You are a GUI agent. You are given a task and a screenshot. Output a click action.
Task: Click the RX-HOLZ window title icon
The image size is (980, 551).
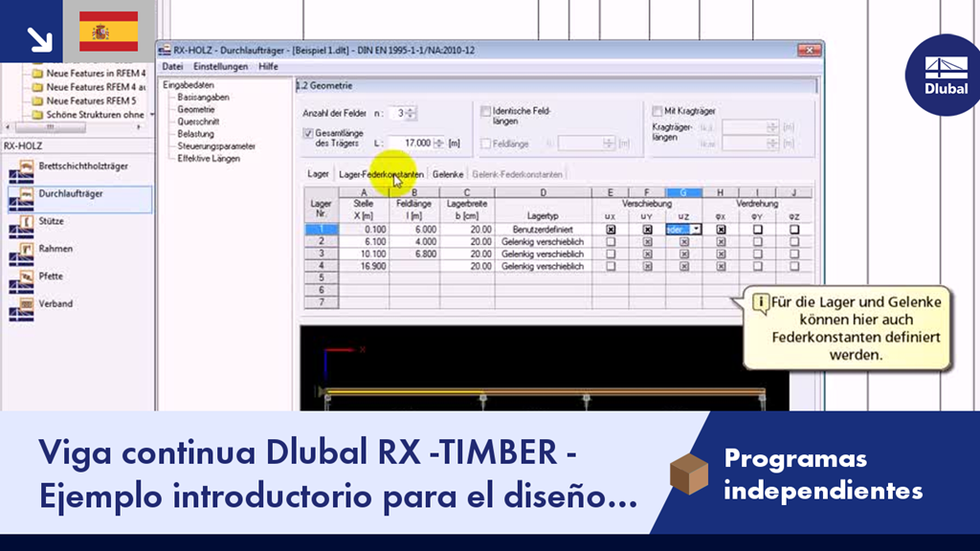click(x=165, y=50)
